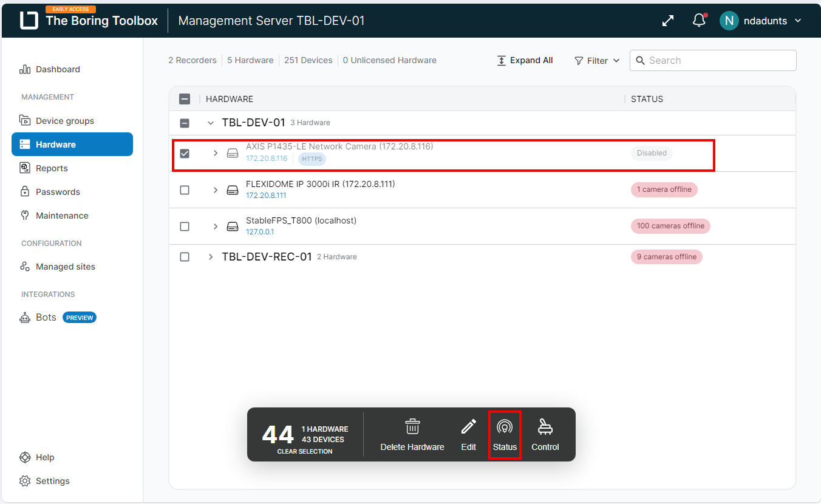Click the 100 cameras offline badge

click(670, 226)
